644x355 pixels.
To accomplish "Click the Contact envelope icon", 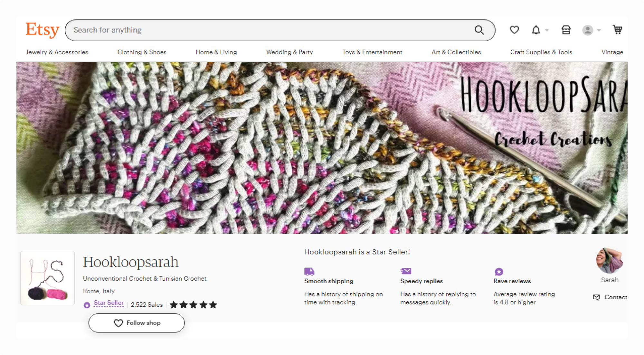I will (596, 297).
